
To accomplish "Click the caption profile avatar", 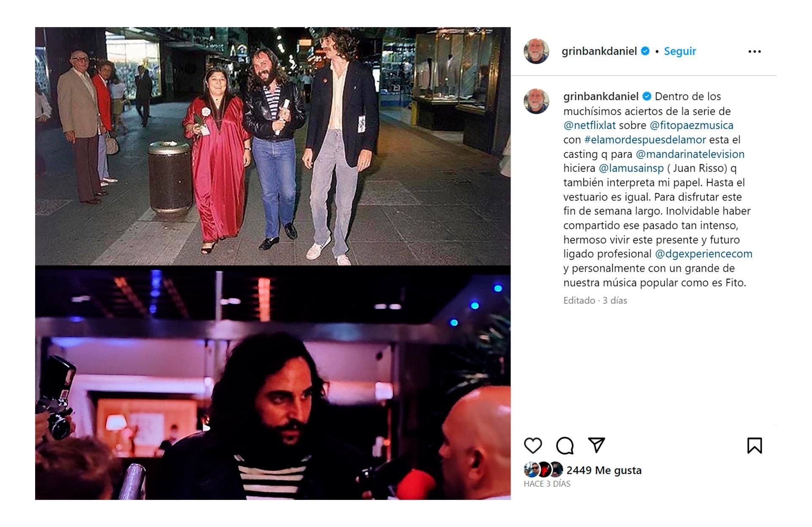I will coord(536,101).
